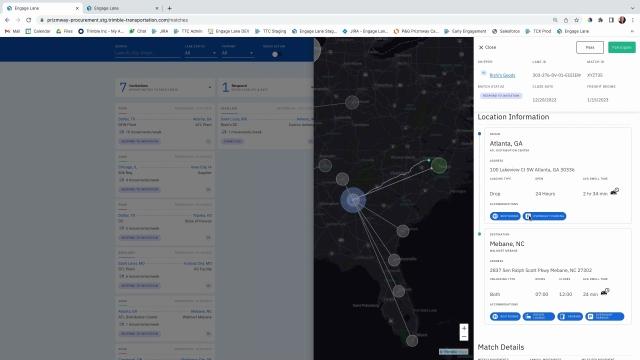Reload the current page

(28, 20)
